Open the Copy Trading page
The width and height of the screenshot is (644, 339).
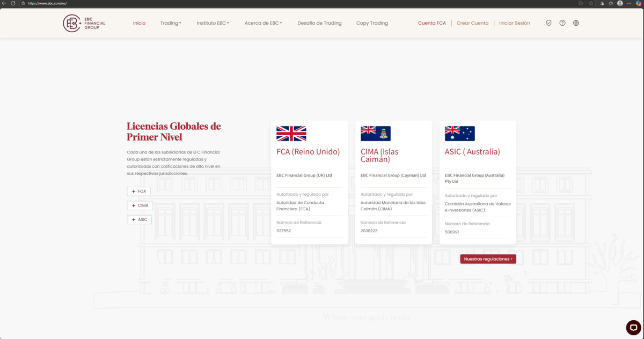click(372, 23)
